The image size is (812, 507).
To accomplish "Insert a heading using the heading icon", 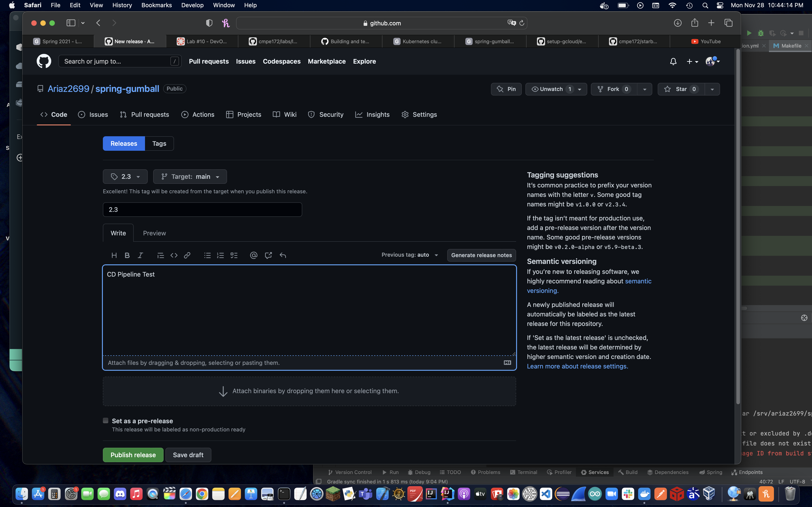I will tap(114, 255).
